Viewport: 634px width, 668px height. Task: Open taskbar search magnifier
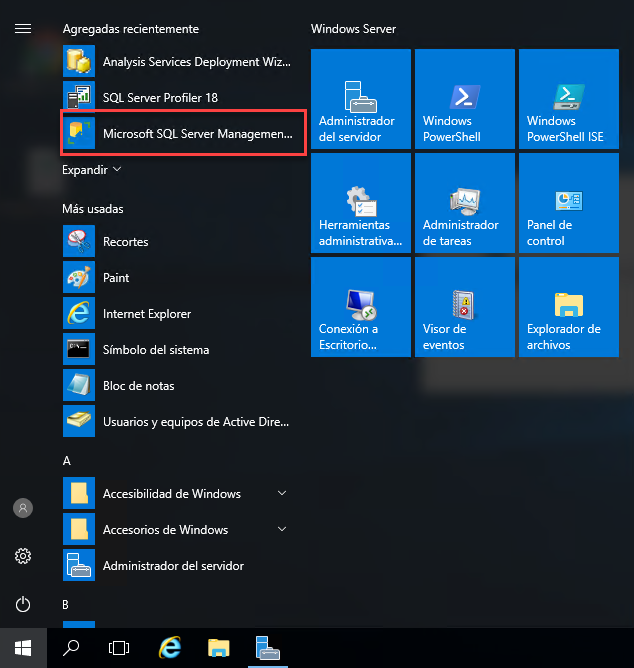click(71, 648)
